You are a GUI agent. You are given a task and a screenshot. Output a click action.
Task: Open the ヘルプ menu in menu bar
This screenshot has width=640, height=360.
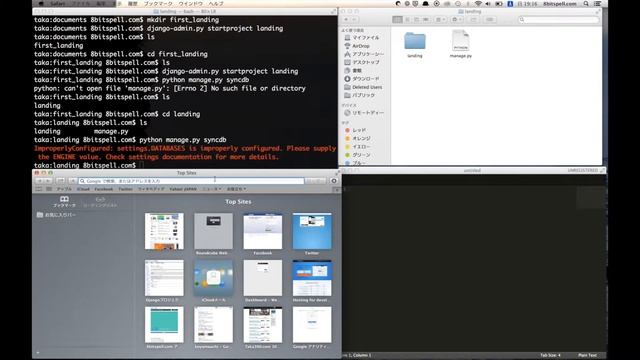(216, 4)
